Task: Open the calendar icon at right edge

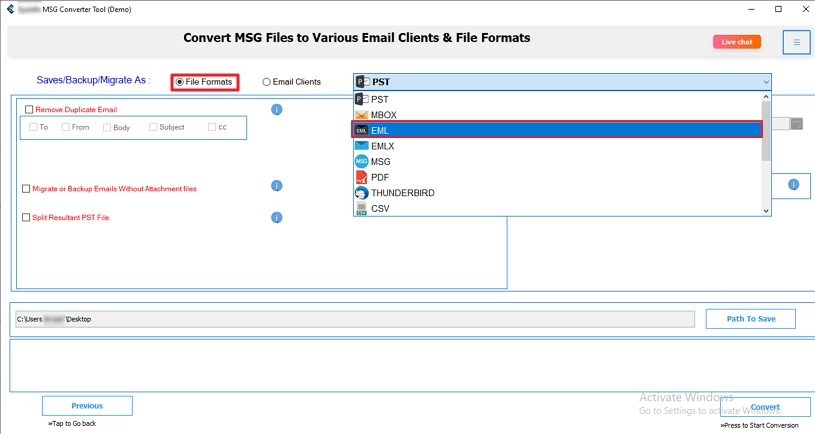Action: point(797,124)
